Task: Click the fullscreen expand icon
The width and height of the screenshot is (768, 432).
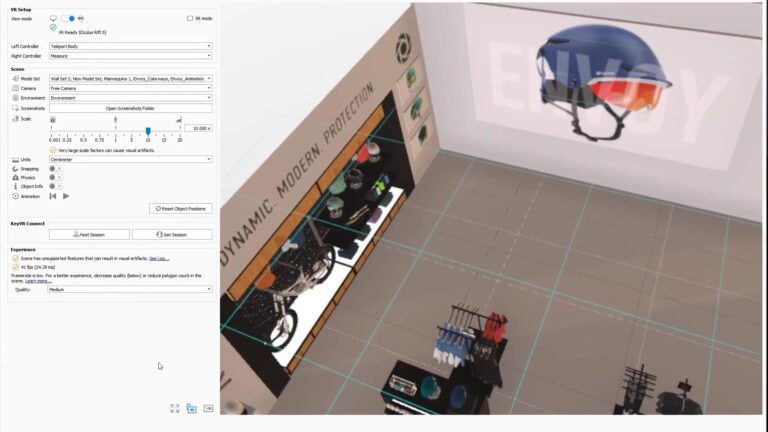Action: pyautogui.click(x=174, y=408)
